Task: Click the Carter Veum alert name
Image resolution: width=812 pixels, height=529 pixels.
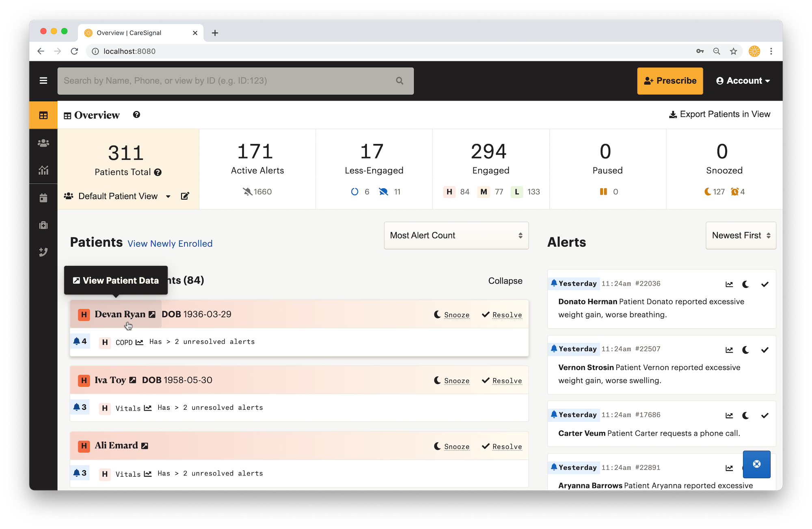Action: click(582, 433)
